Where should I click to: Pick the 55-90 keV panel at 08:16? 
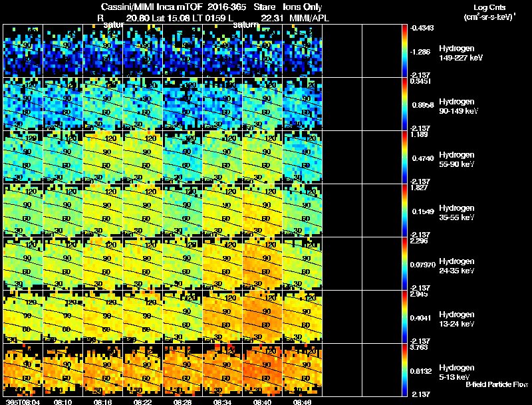(x=103, y=158)
